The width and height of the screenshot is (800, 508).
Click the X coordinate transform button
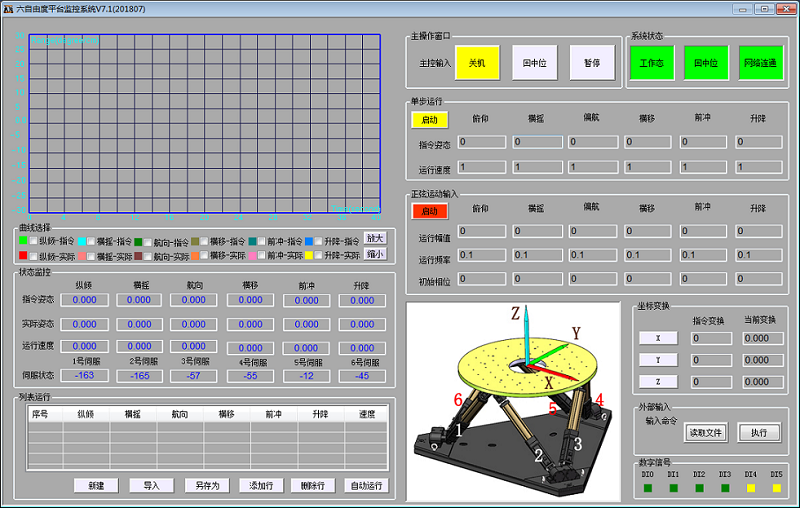(658, 338)
